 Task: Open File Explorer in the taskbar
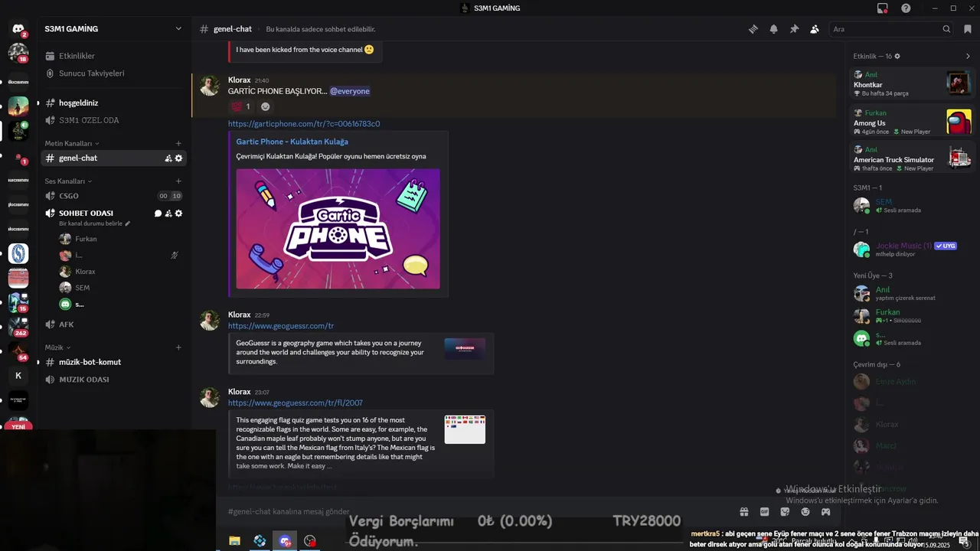click(234, 541)
